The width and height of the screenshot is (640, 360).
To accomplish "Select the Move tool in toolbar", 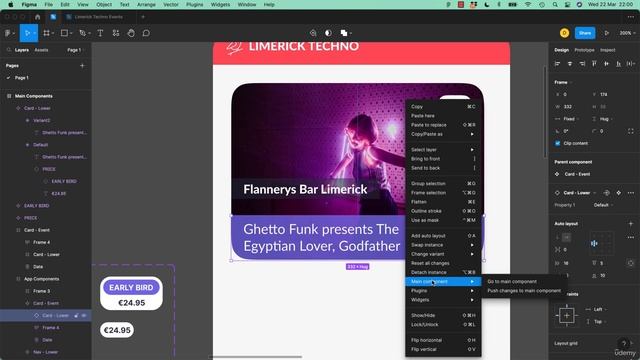I will [x=27, y=33].
